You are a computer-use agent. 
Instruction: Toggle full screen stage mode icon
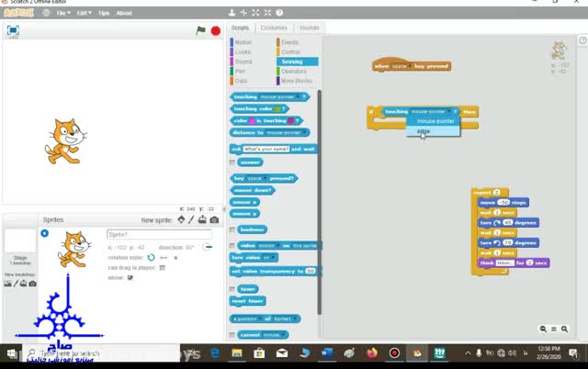[13, 30]
